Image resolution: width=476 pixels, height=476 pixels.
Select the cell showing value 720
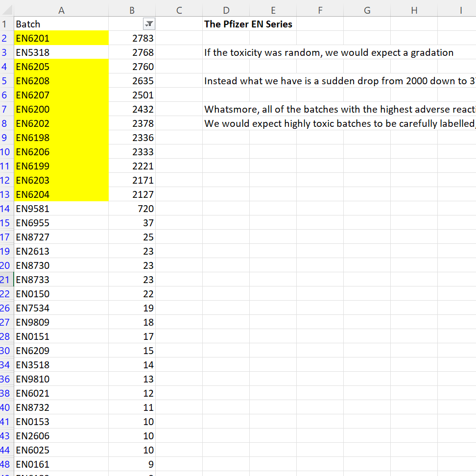(142, 209)
